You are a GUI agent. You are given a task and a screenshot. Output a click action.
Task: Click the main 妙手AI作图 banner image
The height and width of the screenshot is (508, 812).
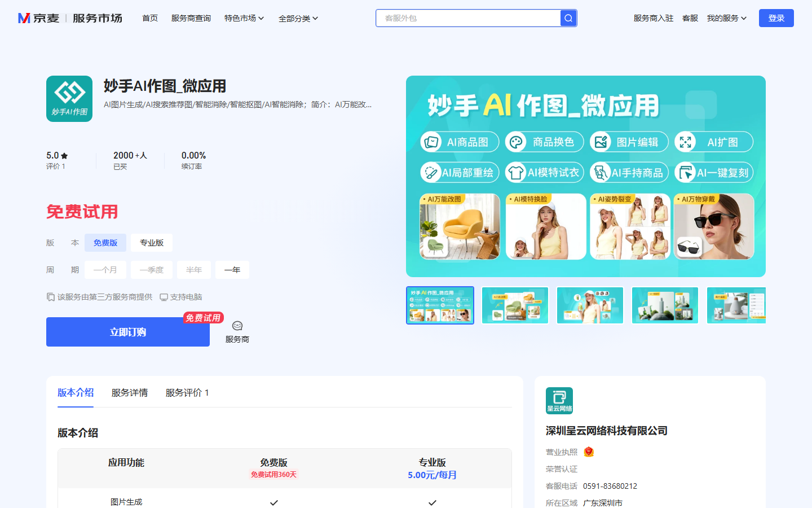(x=586, y=176)
